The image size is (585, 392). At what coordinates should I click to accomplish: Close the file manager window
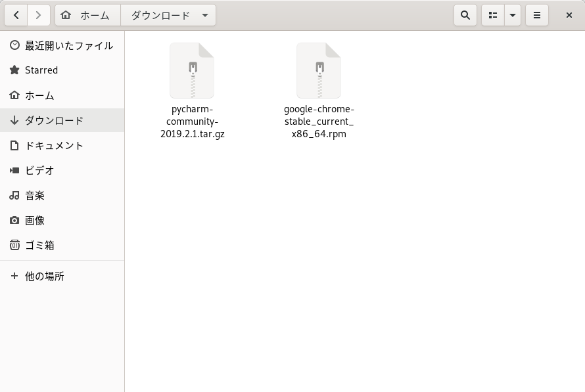tap(569, 15)
